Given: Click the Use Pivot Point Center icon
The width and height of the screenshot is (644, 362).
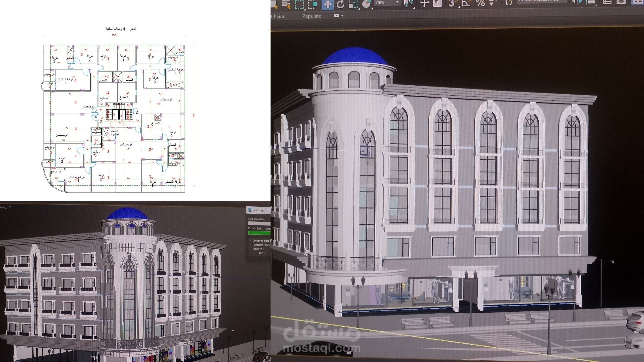Looking at the screenshot, I should tap(409, 4).
